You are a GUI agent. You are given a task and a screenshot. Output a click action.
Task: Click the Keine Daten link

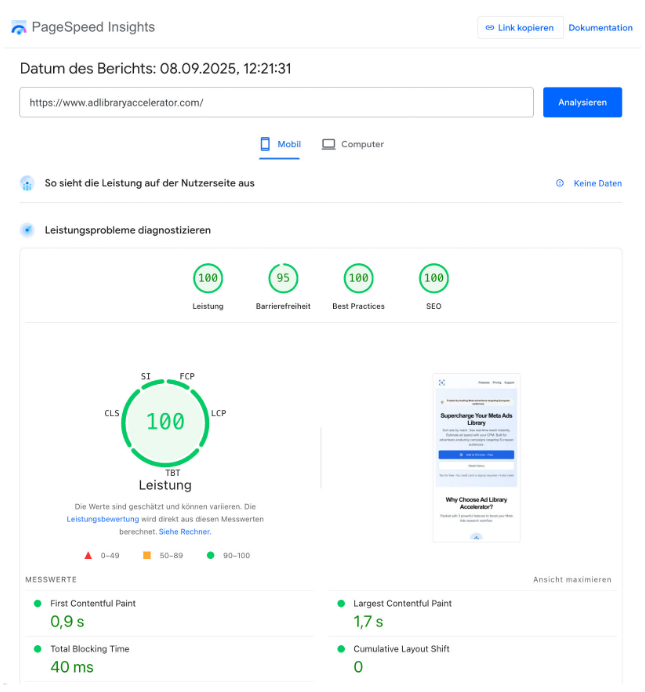pos(597,183)
